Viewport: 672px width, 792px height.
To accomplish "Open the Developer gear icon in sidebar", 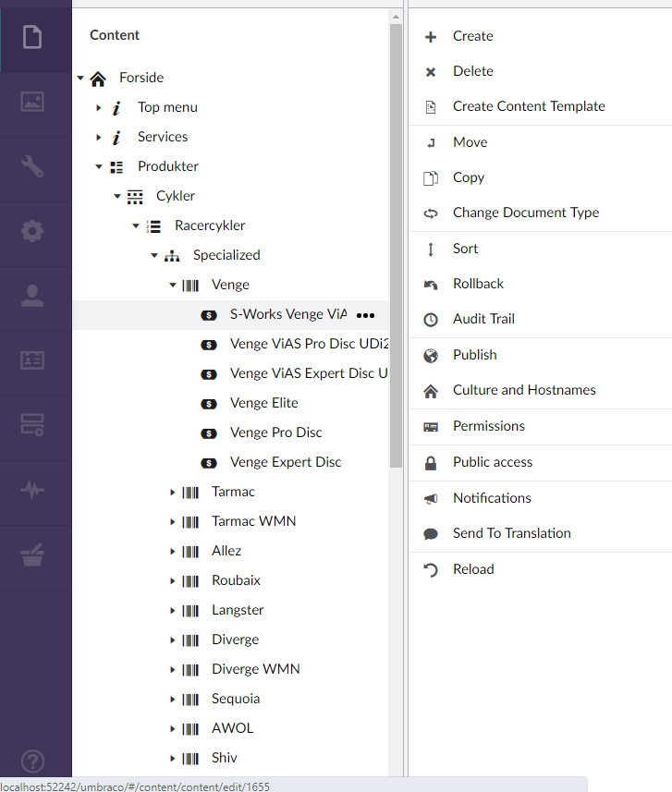I will (33, 231).
